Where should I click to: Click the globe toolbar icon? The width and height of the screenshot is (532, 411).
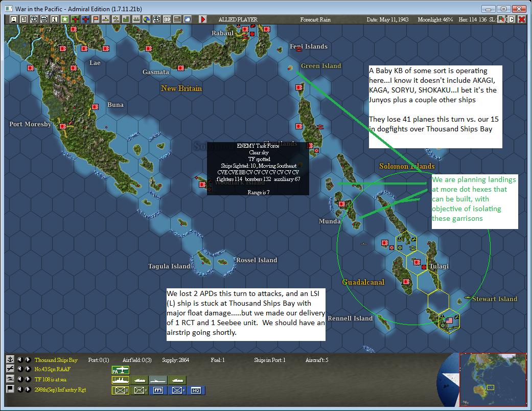point(146,19)
